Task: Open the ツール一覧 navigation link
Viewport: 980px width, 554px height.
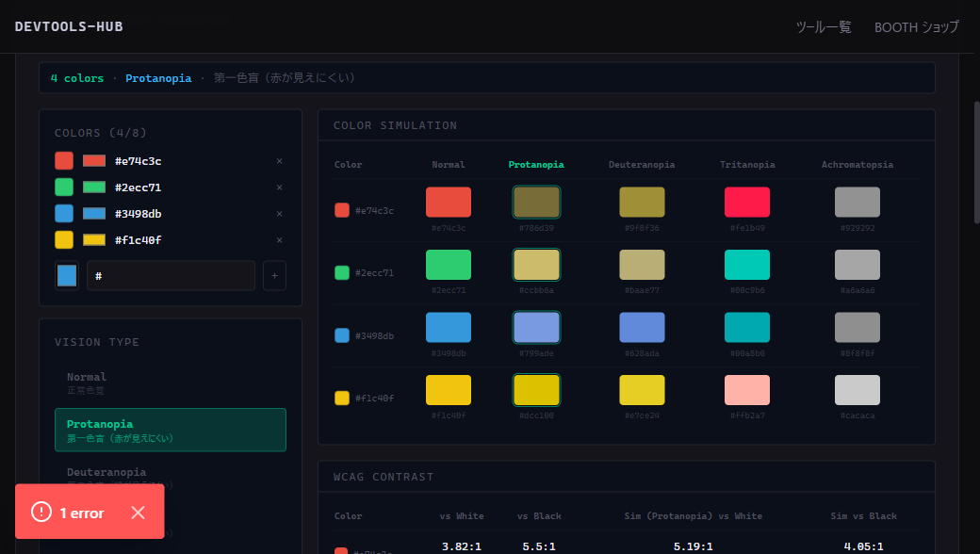Action: click(x=824, y=27)
